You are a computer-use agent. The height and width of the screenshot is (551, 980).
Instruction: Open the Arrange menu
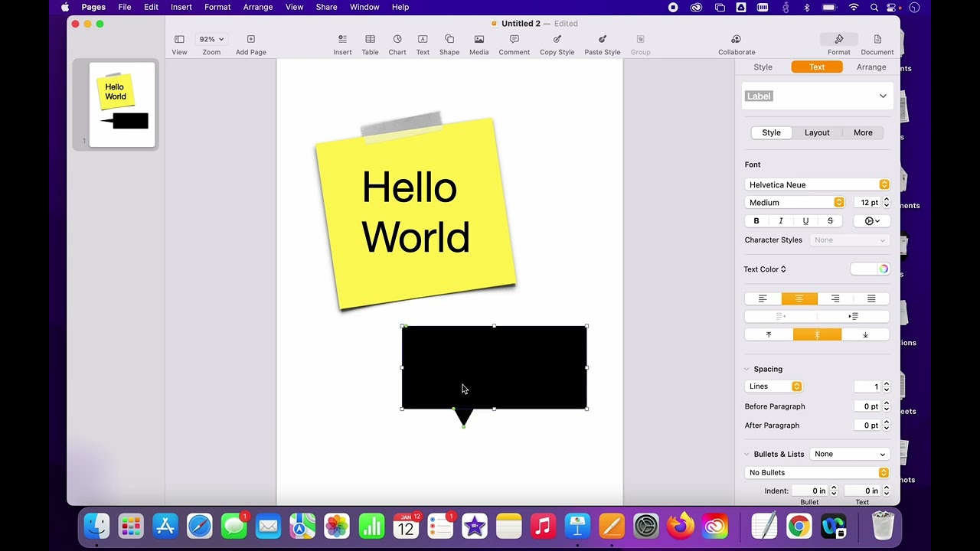(x=258, y=7)
